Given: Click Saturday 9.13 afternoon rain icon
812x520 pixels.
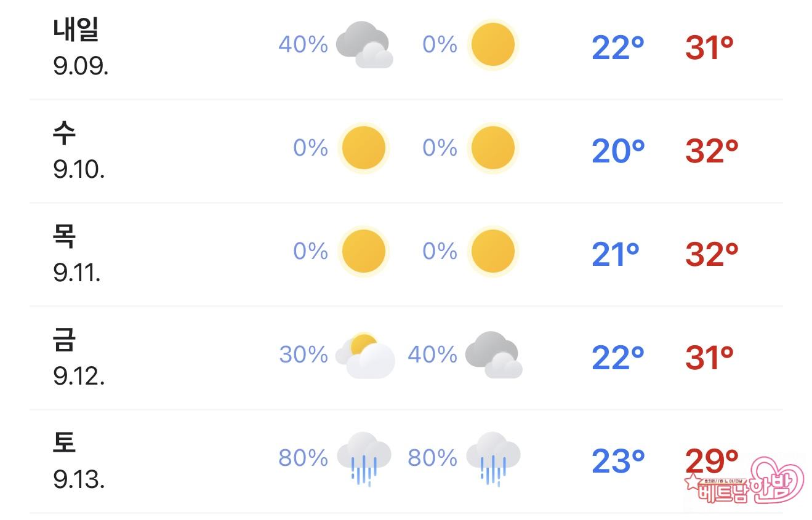Looking at the screenshot, I should (494, 458).
